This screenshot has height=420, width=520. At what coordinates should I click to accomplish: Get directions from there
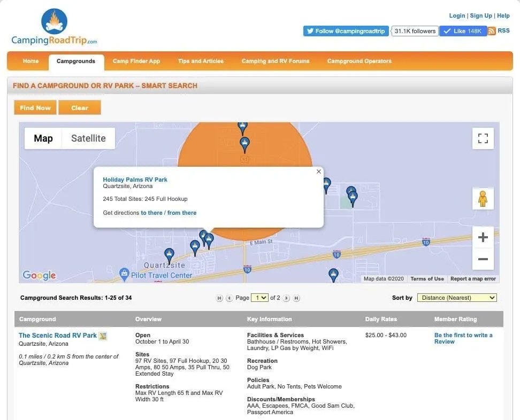click(x=182, y=213)
